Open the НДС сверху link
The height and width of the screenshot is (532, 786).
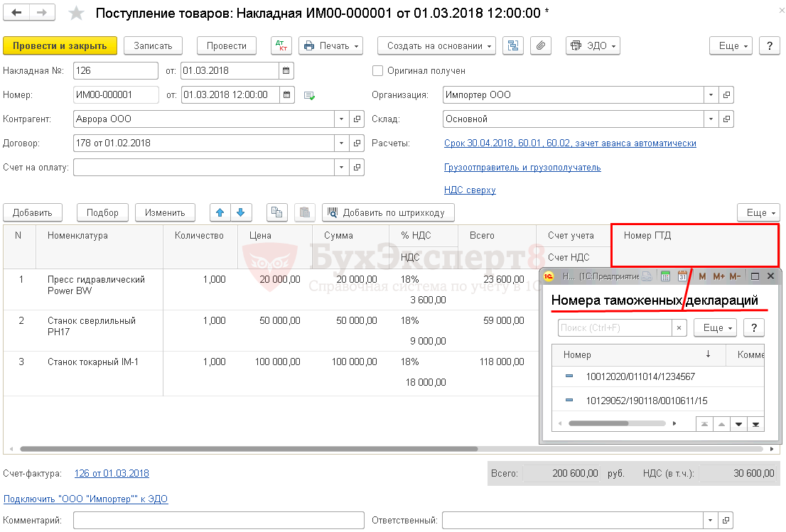pyautogui.click(x=470, y=190)
